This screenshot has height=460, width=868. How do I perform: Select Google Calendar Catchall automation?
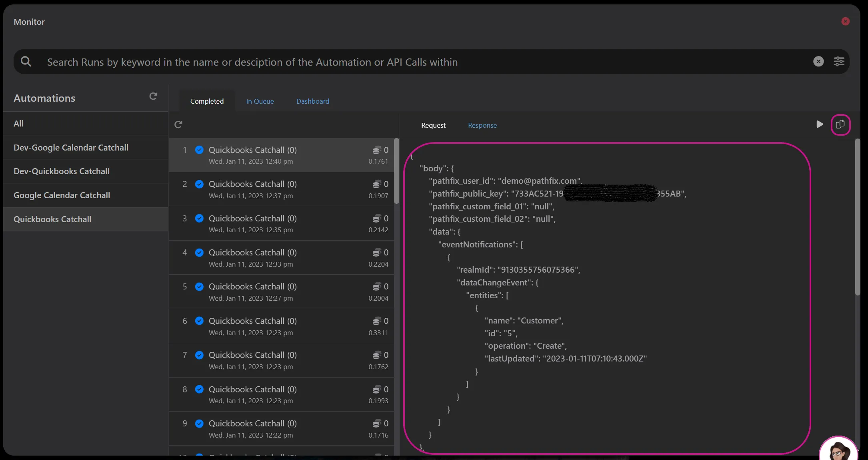coord(86,195)
